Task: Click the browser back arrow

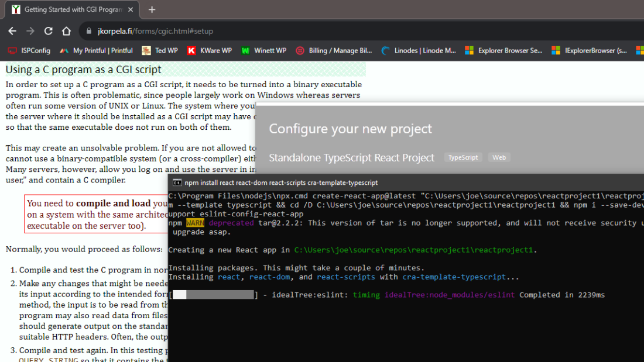Action: 12,31
